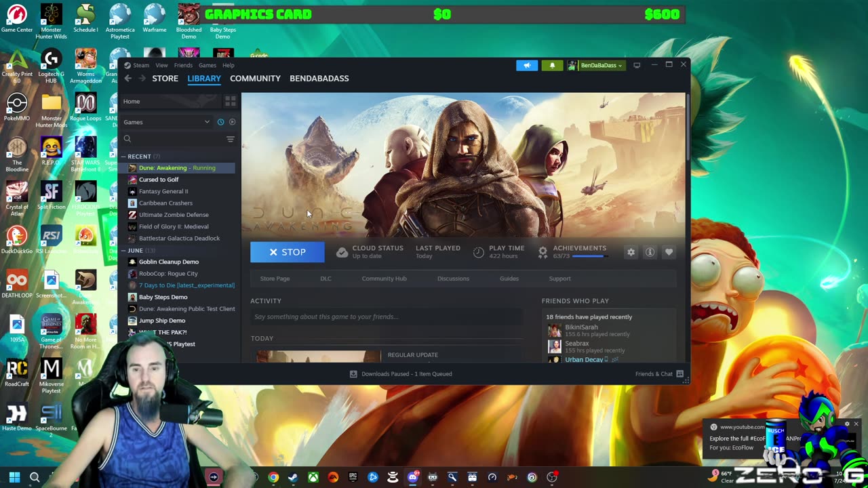Image resolution: width=868 pixels, height=488 pixels.
Task: Switch to the COMMUNITY tab
Action: tap(255, 79)
